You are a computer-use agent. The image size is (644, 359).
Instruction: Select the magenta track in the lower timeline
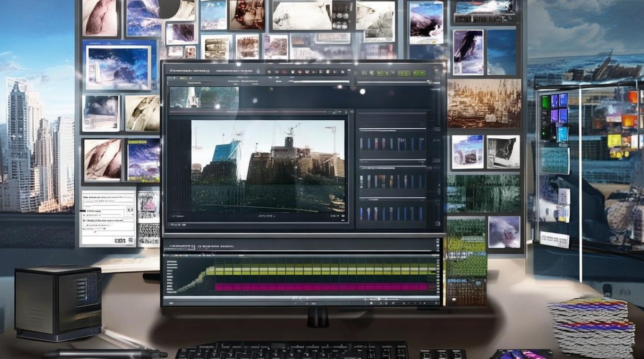click(x=321, y=287)
